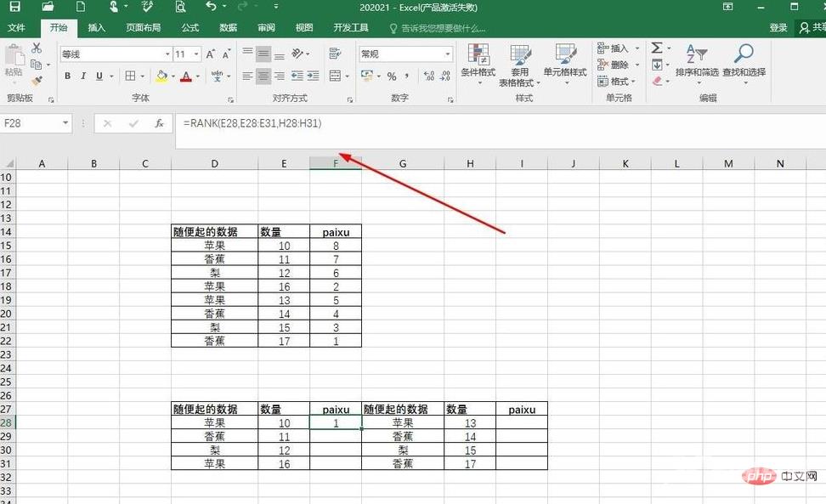Click Sort and Filter (排序和筛选) icon
The width and height of the screenshot is (826, 504).
coord(696,61)
